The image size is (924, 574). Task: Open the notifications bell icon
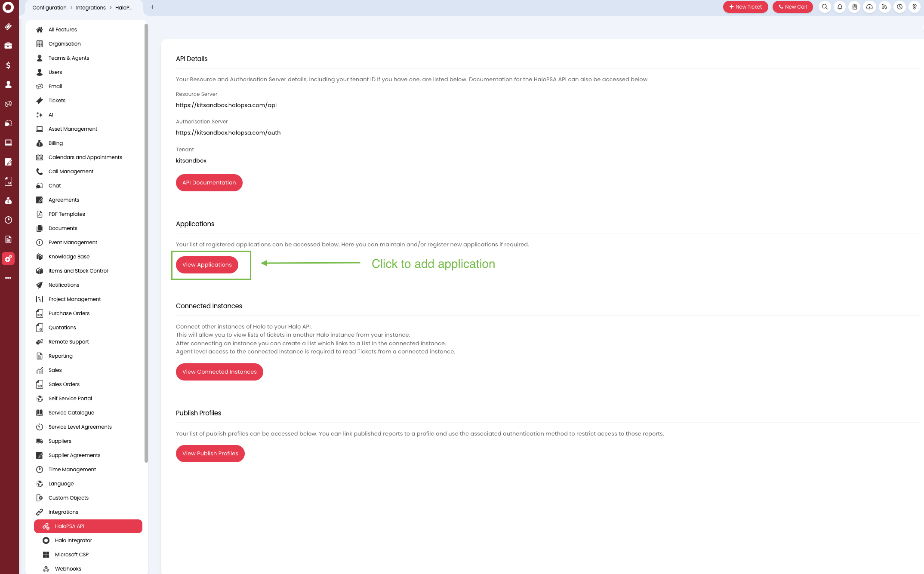coord(839,7)
